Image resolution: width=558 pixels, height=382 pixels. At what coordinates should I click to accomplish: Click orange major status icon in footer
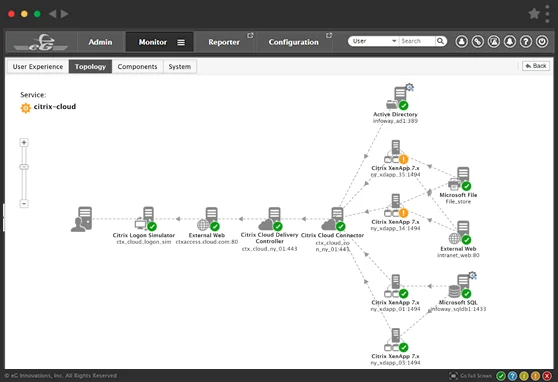click(535, 376)
